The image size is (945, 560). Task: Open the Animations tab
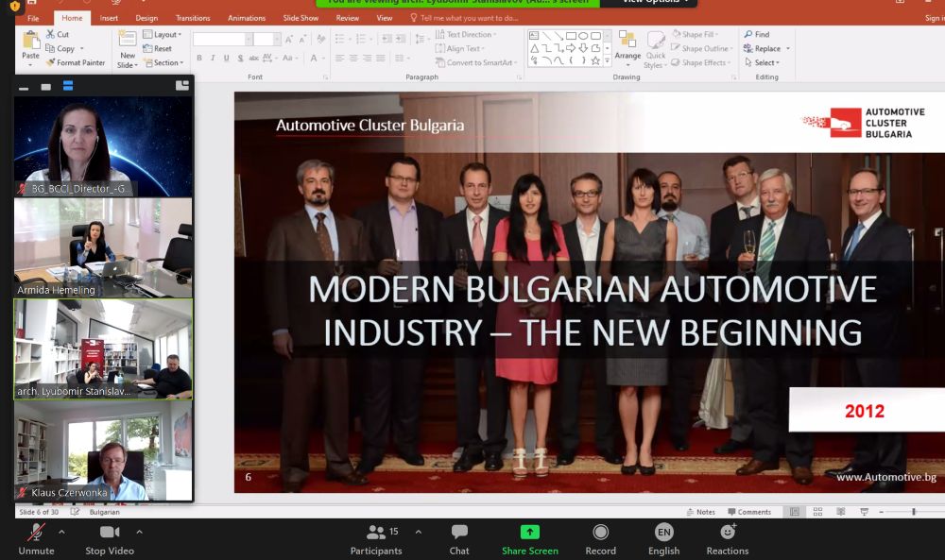point(247,18)
